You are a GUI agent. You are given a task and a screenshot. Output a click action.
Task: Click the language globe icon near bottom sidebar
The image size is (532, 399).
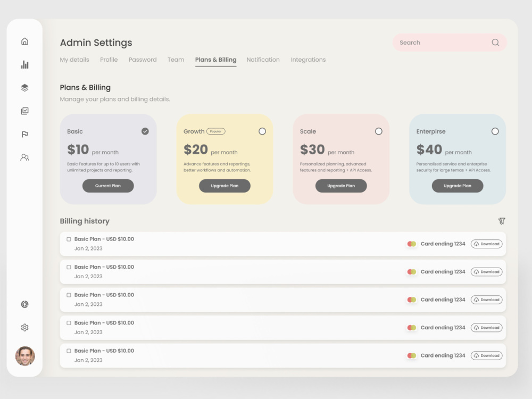point(24,304)
